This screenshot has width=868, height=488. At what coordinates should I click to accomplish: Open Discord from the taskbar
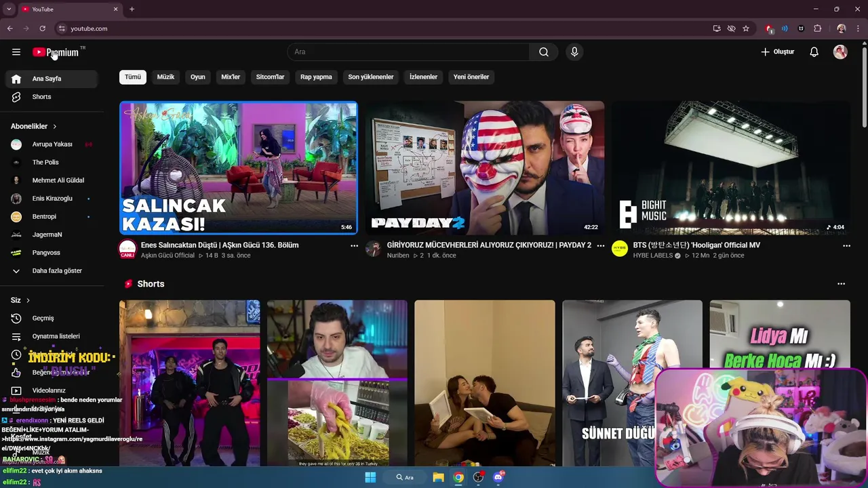point(498,477)
